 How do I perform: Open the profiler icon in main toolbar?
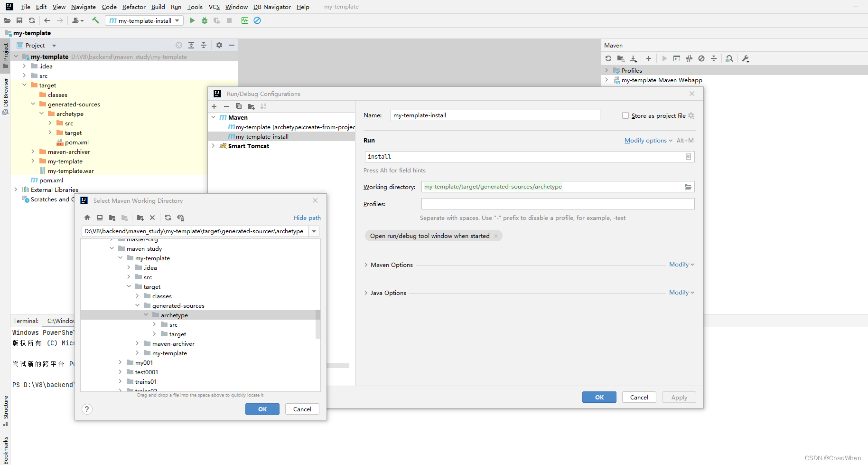245,20
